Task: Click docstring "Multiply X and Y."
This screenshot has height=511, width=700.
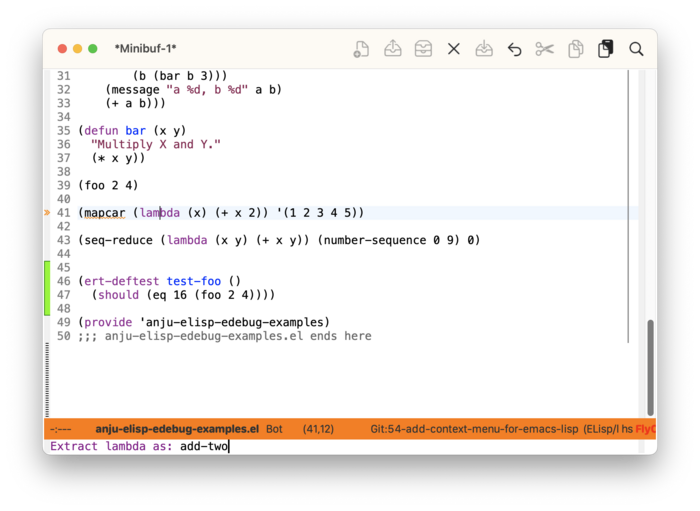Action: pos(156,145)
